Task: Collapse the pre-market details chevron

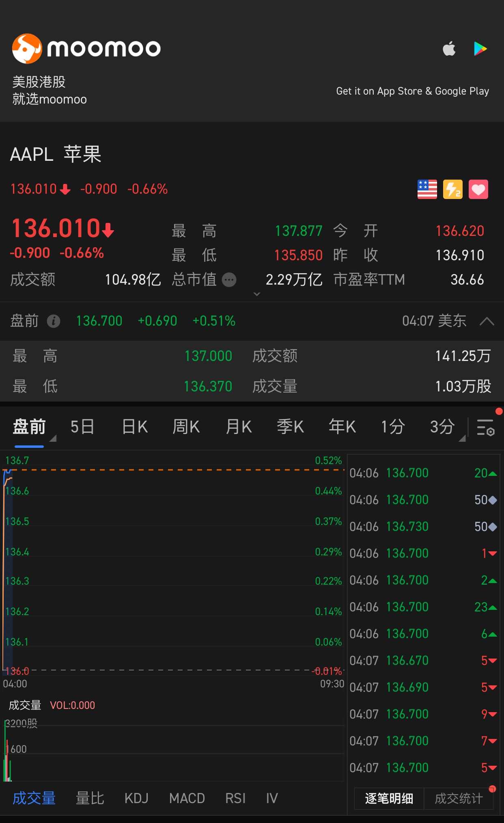Action: point(487,322)
